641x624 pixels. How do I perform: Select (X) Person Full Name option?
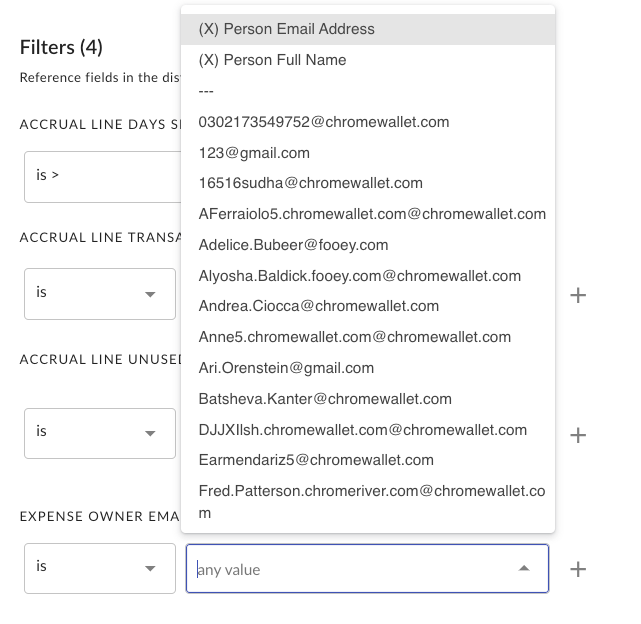pos(273,60)
